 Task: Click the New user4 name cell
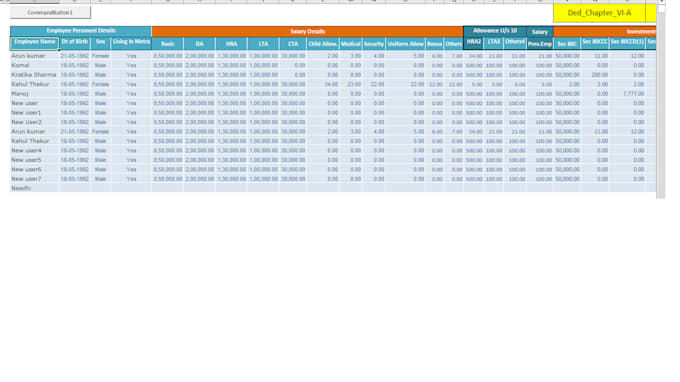point(34,150)
